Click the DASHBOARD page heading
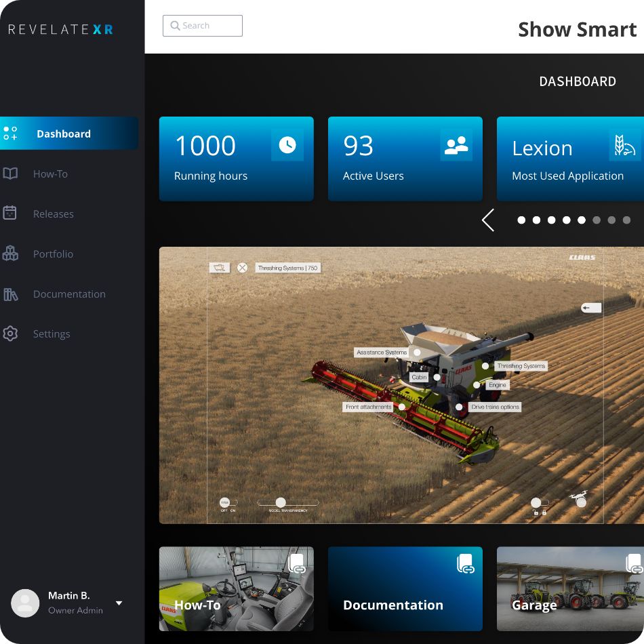This screenshot has width=644, height=644. point(578,81)
